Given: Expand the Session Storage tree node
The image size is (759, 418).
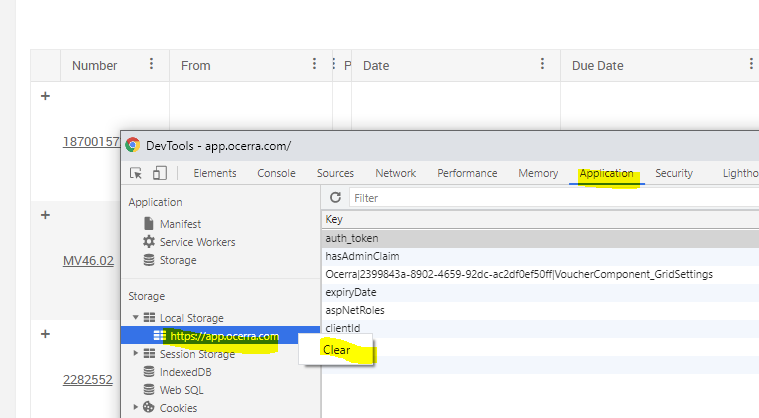Looking at the screenshot, I should (136, 353).
